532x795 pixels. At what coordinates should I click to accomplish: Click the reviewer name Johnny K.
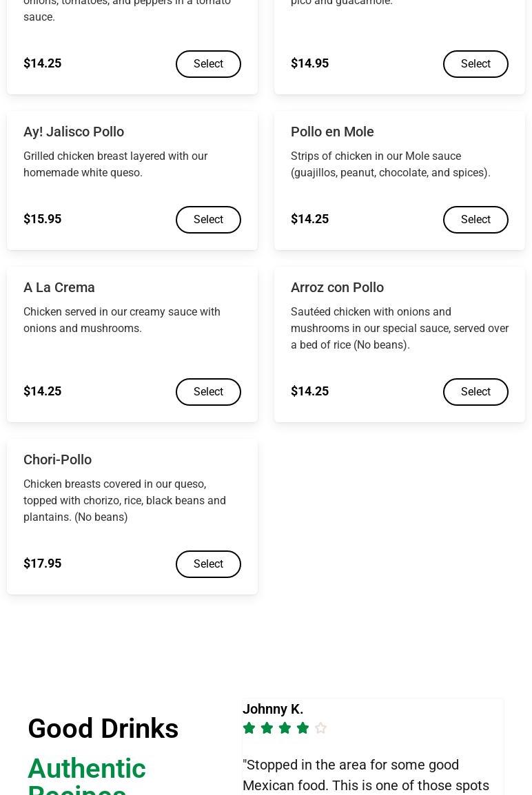[273, 709]
